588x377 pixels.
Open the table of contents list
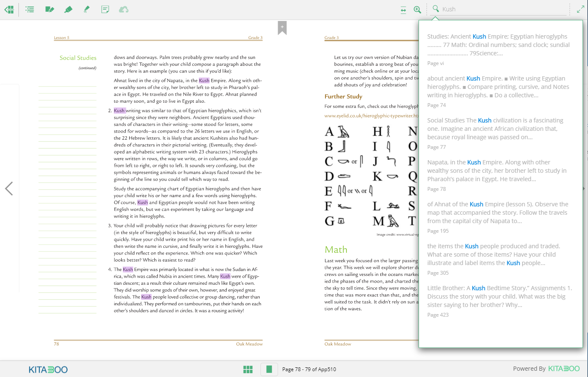(29, 9)
